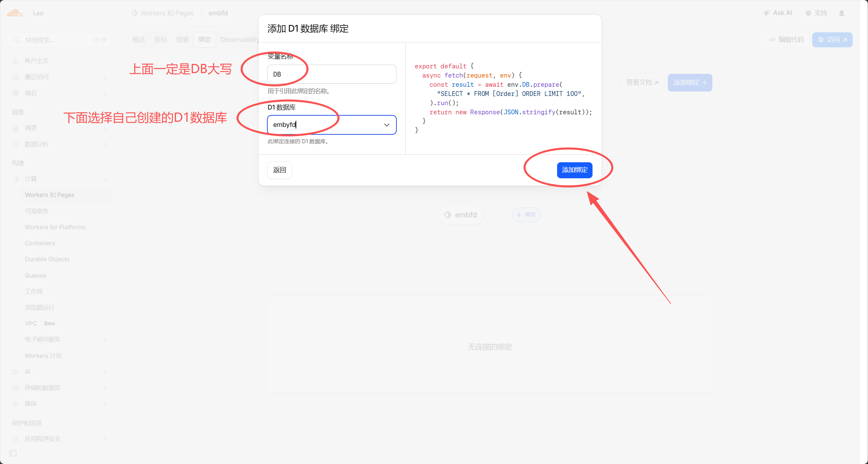Collapse the 计算 section chevron

105,179
